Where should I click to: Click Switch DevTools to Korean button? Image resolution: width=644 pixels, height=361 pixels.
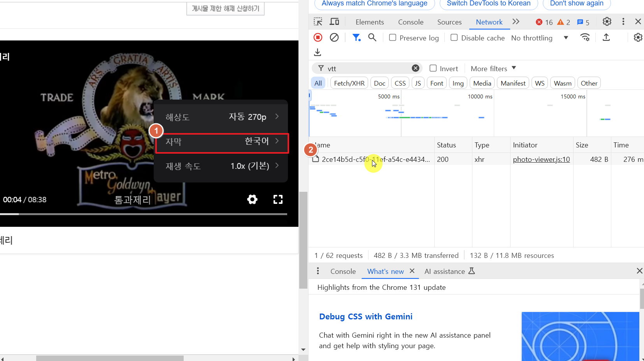pyautogui.click(x=489, y=4)
